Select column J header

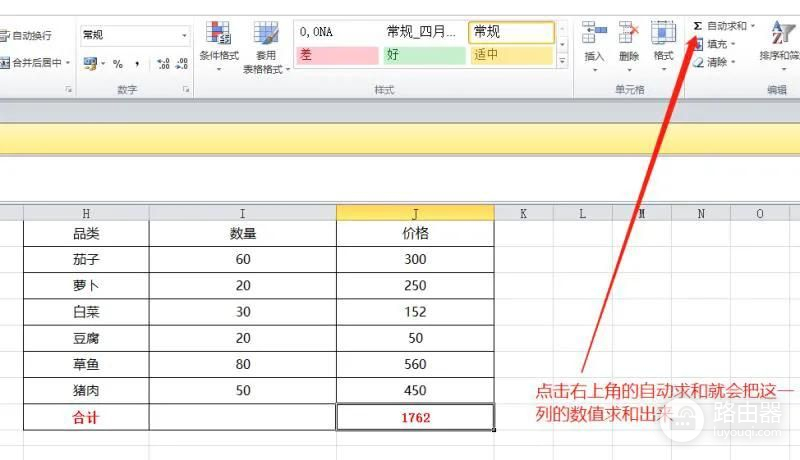click(415, 213)
